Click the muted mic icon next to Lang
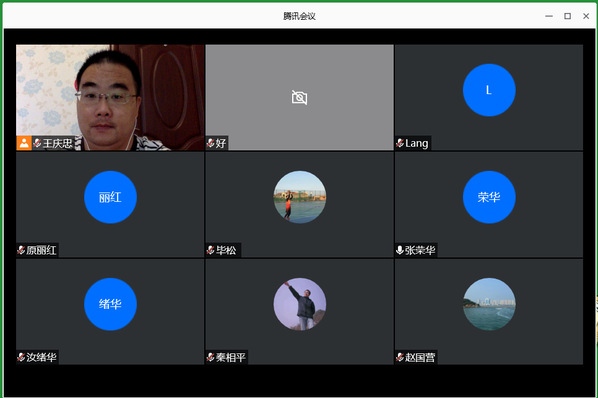 point(400,143)
